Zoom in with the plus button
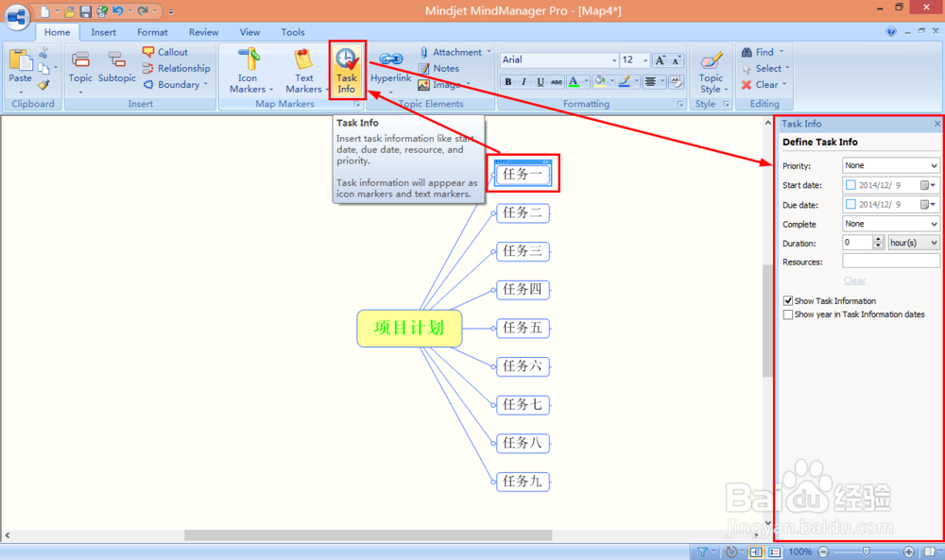 (x=909, y=552)
